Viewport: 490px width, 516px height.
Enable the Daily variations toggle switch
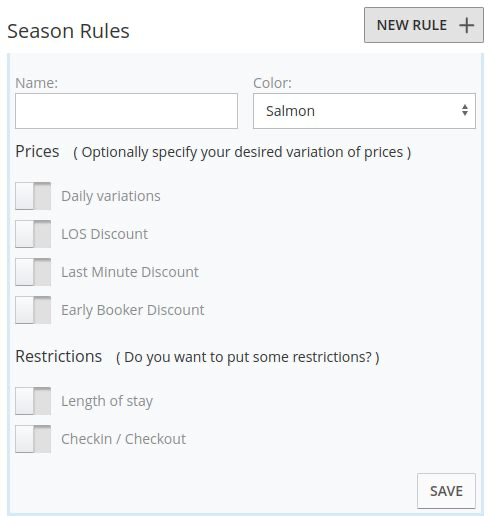tap(33, 196)
